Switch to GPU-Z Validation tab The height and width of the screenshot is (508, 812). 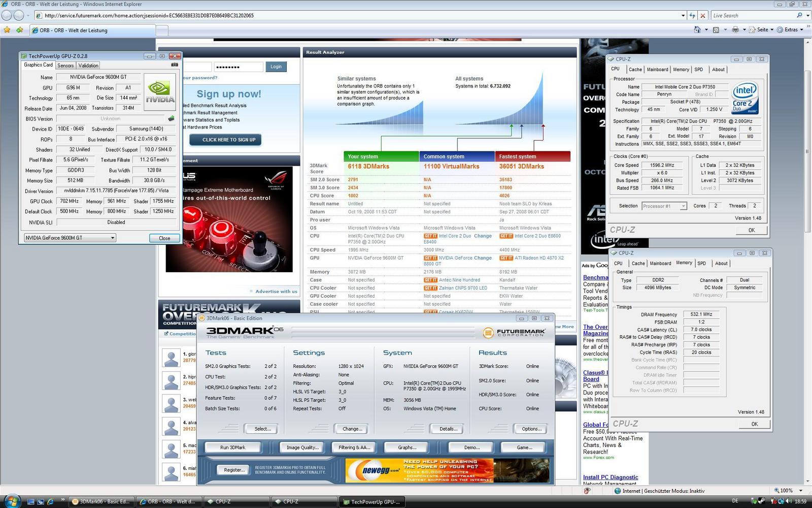pyautogui.click(x=88, y=65)
